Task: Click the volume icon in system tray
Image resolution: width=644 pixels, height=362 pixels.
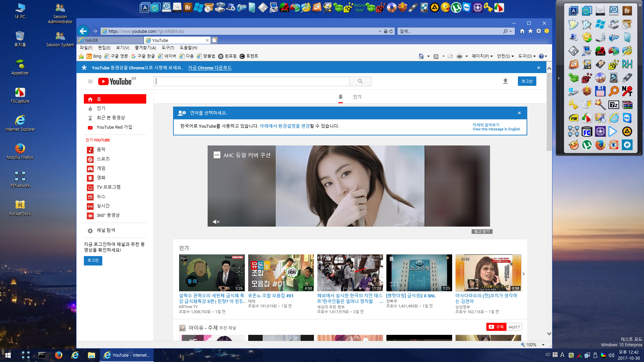Action: pos(611,355)
